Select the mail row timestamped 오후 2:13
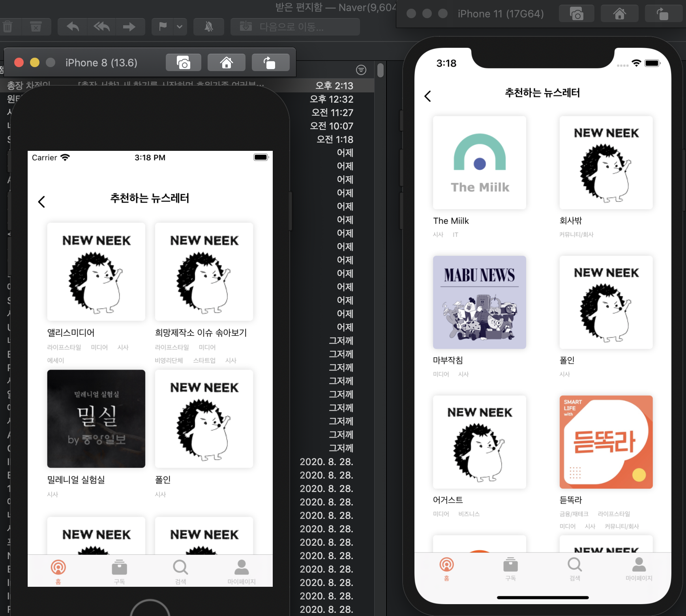 pyautogui.click(x=187, y=85)
